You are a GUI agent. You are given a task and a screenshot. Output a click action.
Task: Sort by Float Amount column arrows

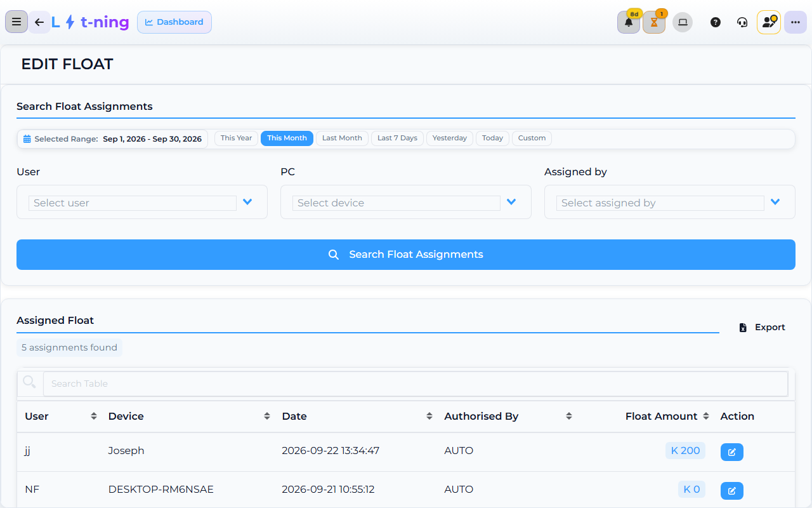(x=706, y=416)
